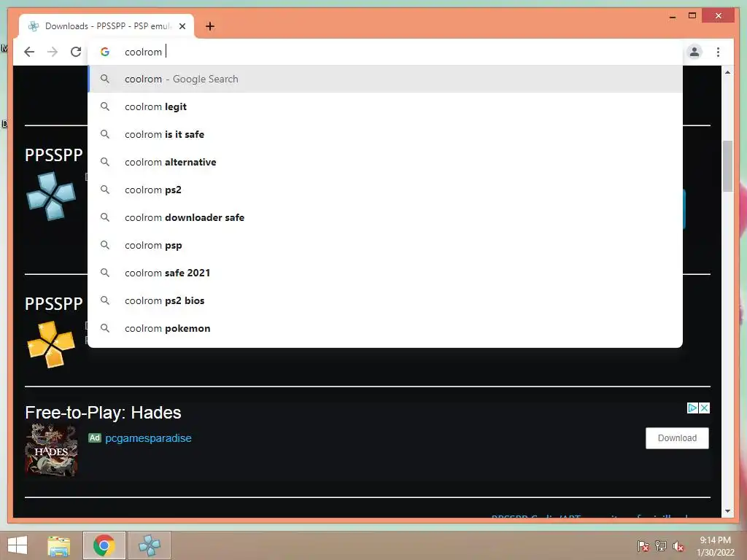Open the Free-to-Play: Hades ad title
Image resolution: width=747 pixels, height=560 pixels.
(103, 413)
